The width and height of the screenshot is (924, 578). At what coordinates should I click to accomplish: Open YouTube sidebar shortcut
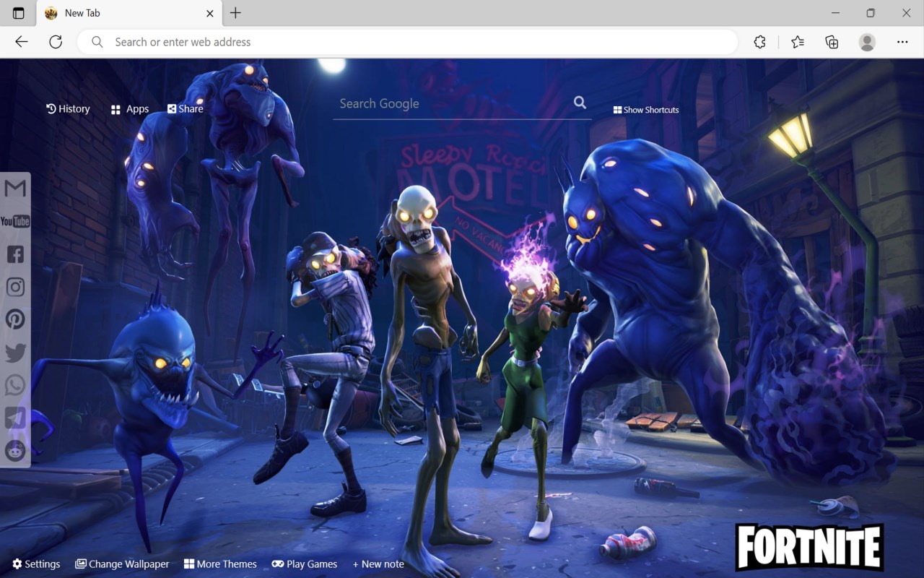tap(15, 221)
